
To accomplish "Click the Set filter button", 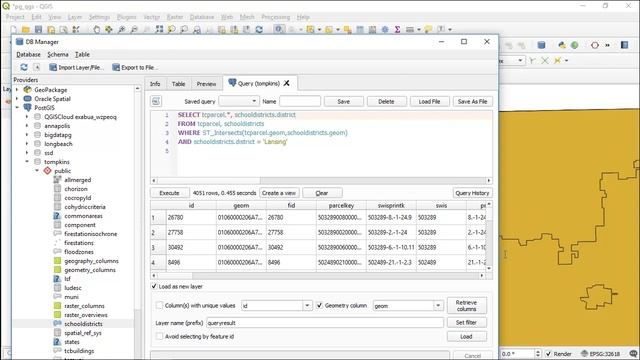I will (467, 322).
